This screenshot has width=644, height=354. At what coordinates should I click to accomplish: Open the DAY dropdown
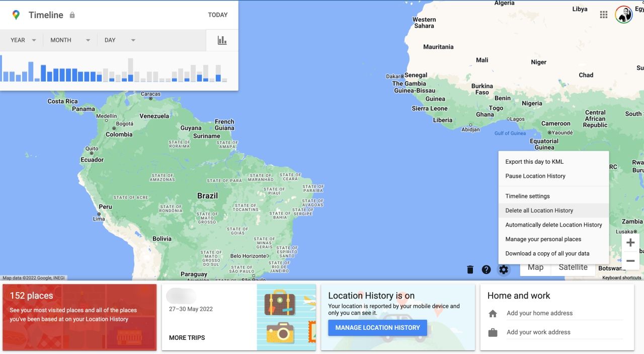click(x=120, y=40)
